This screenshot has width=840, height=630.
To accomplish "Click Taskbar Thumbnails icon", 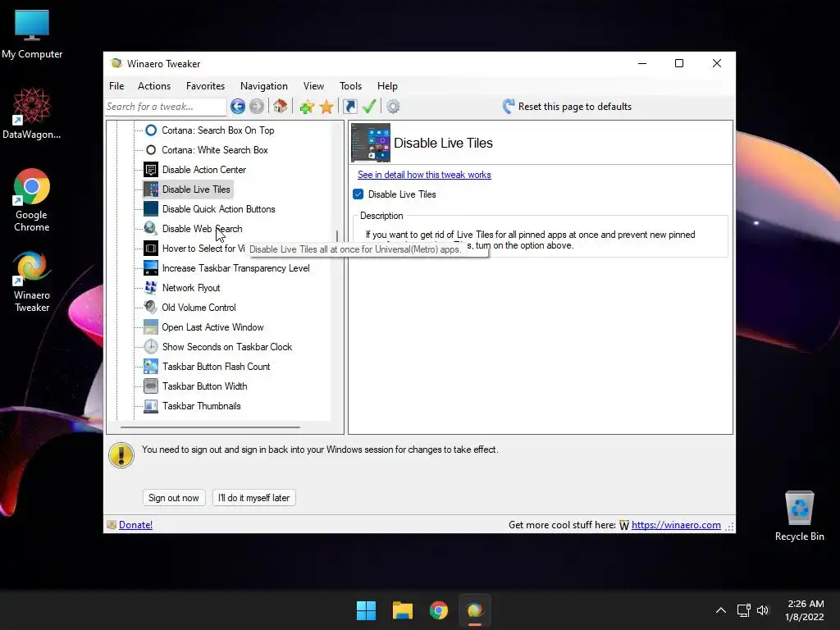I will tap(151, 406).
